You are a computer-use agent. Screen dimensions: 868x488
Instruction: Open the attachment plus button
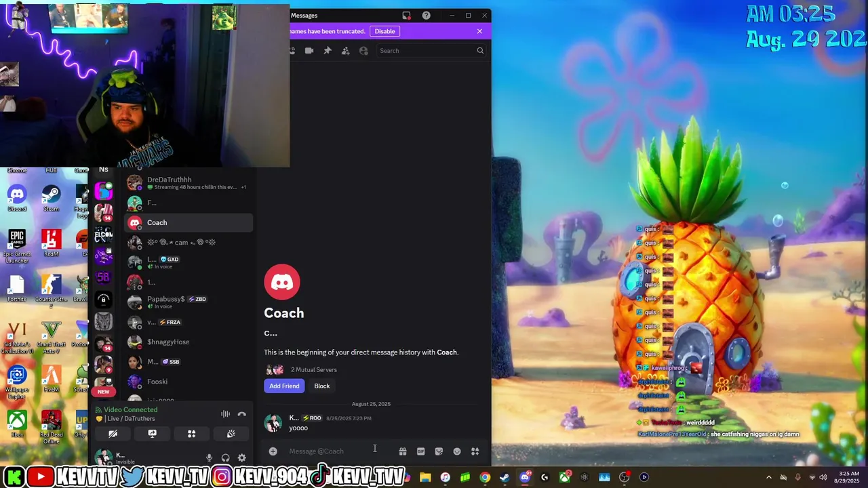[x=273, y=451]
